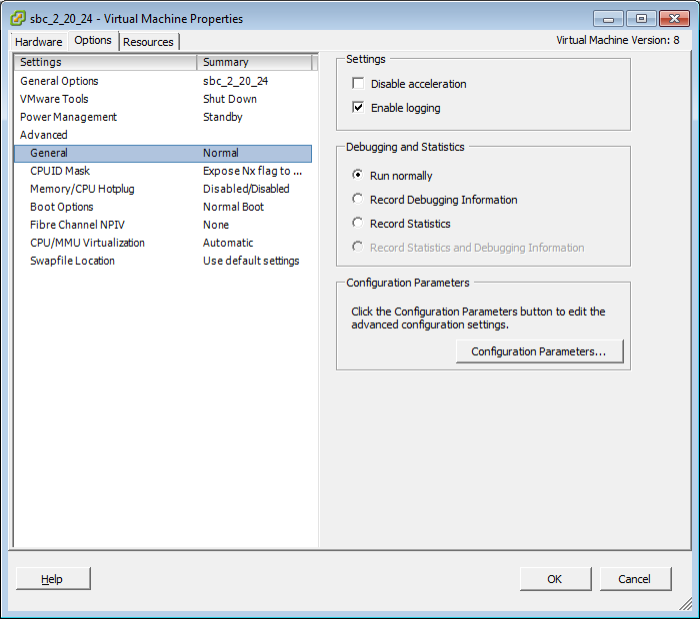The height and width of the screenshot is (619, 700).
Task: Open Power Management settings
Action: (x=68, y=117)
